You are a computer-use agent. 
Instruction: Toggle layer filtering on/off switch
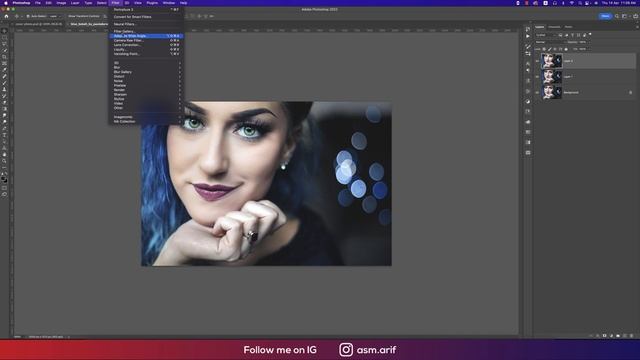tap(590, 35)
